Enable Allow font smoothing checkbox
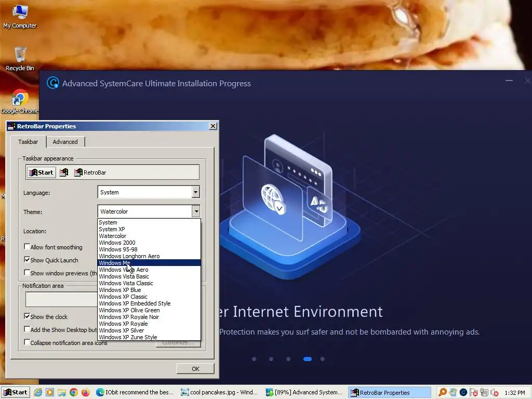 click(x=27, y=247)
